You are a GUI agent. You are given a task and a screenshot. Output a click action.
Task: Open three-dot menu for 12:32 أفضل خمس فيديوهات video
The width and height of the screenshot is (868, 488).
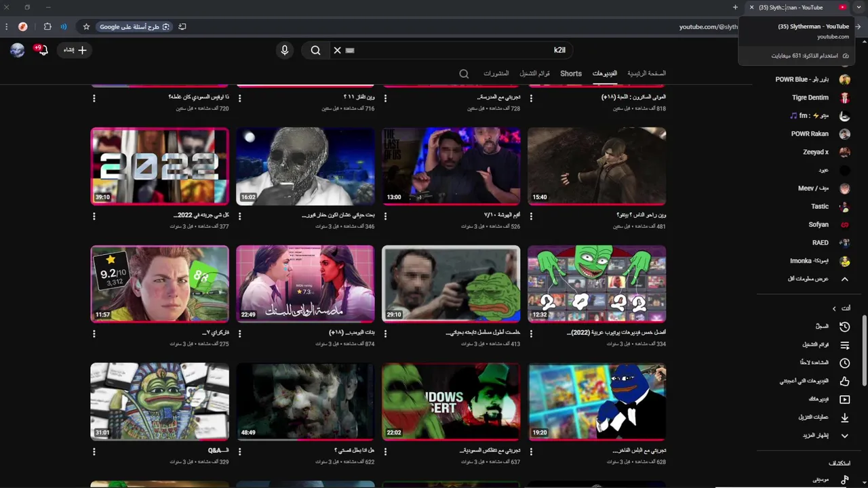point(531,333)
